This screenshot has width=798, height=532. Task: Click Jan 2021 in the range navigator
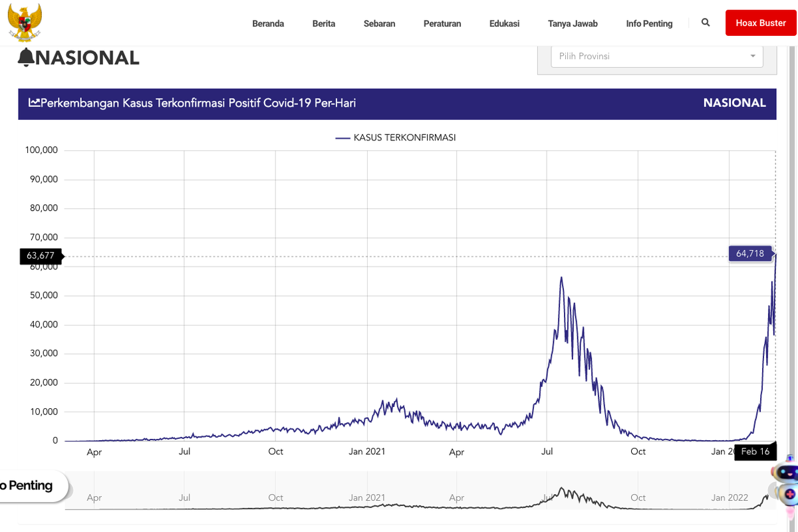[366, 497]
